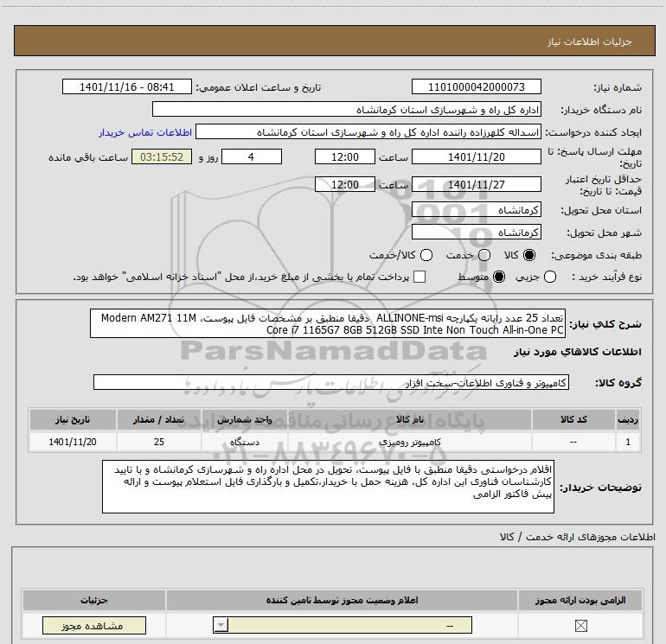The image size is (666, 644).
Task: Toggle the اسناد خزانه اسلامی payment checkbox
Action: pos(419,277)
